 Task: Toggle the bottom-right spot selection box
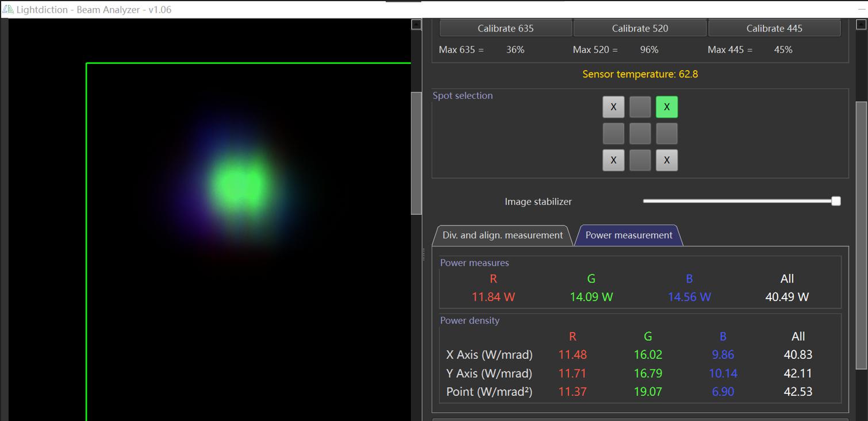coord(667,160)
